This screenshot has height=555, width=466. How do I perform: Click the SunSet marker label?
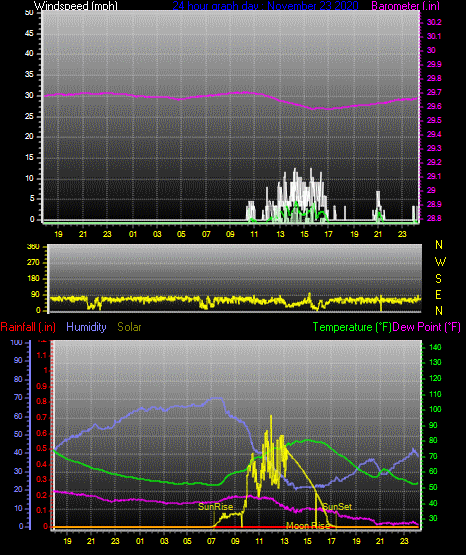pos(337,507)
